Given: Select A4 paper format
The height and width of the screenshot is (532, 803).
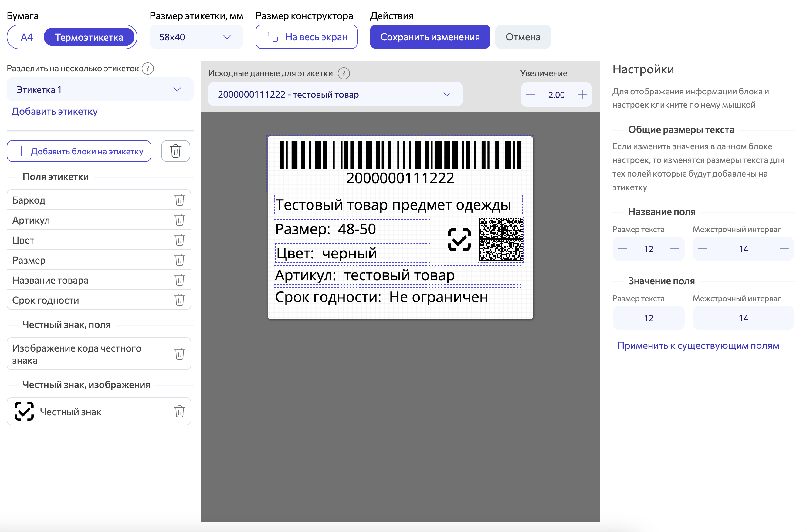Looking at the screenshot, I should point(26,37).
